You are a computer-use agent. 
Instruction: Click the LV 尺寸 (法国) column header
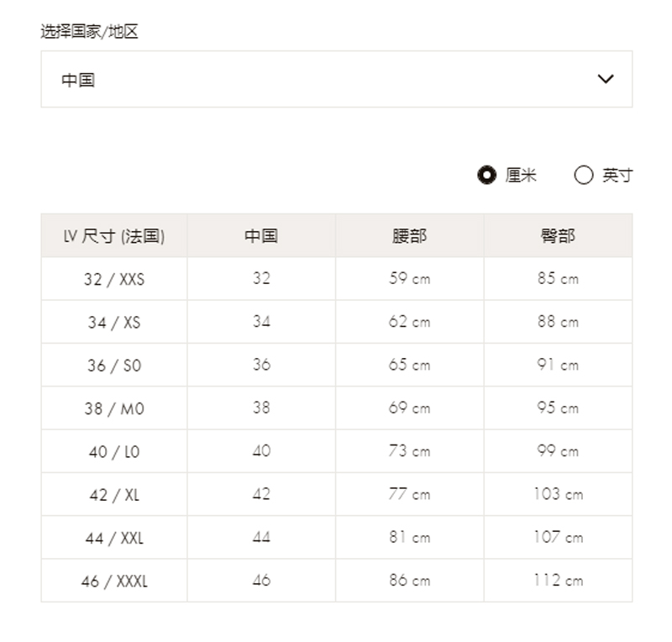pyautogui.click(x=114, y=236)
